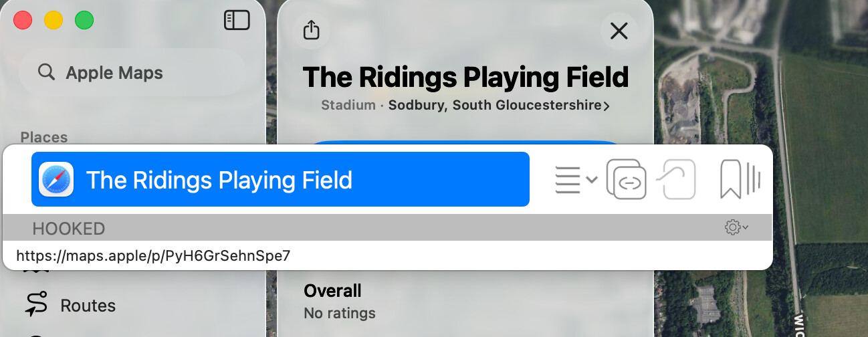Minimize Maps window with yellow button
Image resolution: width=868 pixels, height=337 pixels.
pyautogui.click(x=53, y=20)
